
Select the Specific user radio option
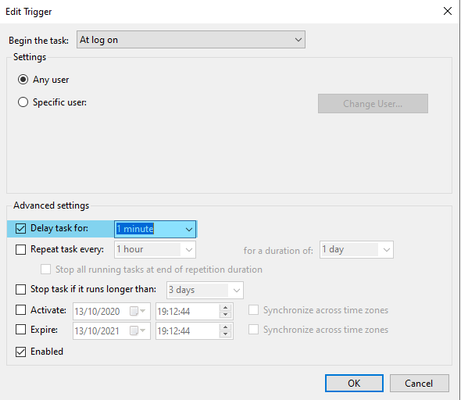[23, 102]
